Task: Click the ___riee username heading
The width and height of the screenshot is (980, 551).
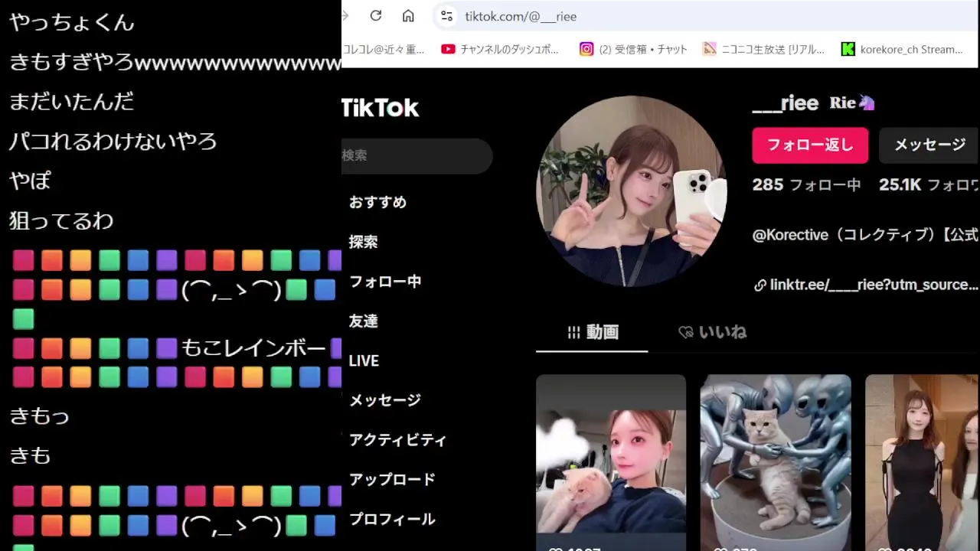Action: point(786,103)
